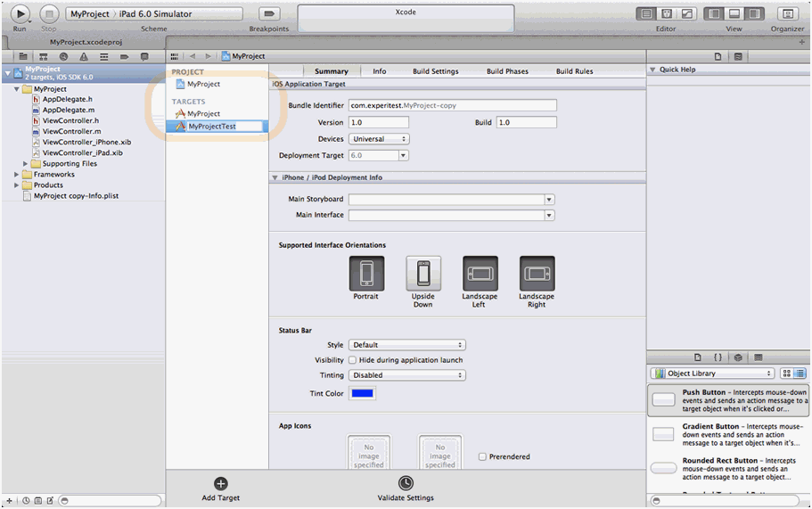812x509 pixels.
Task: Click the Run button in toolbar
Action: [21, 14]
